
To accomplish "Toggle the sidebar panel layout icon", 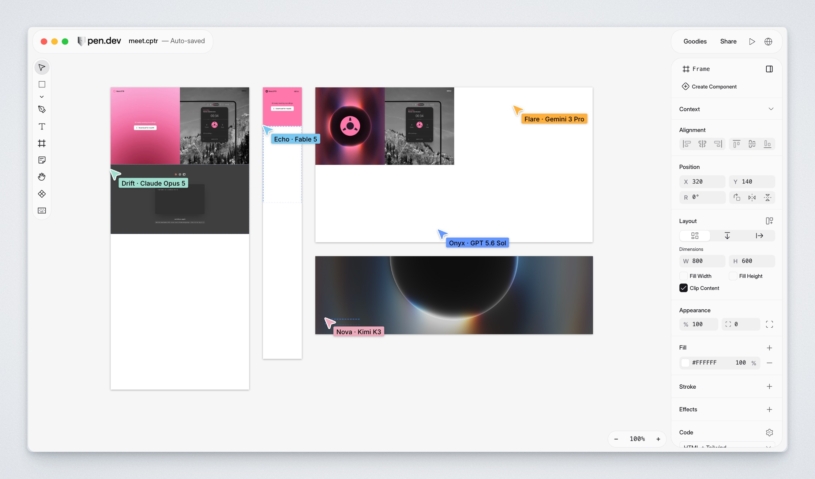I will point(769,69).
